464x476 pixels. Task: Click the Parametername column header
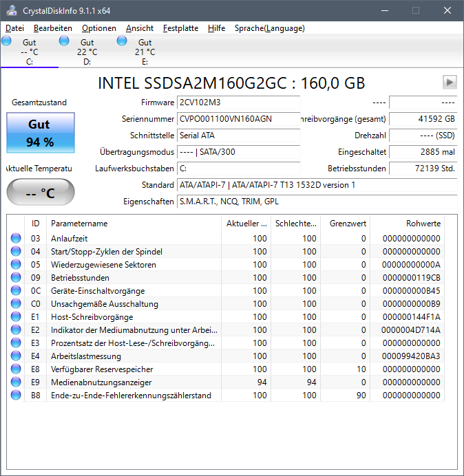pos(134,224)
